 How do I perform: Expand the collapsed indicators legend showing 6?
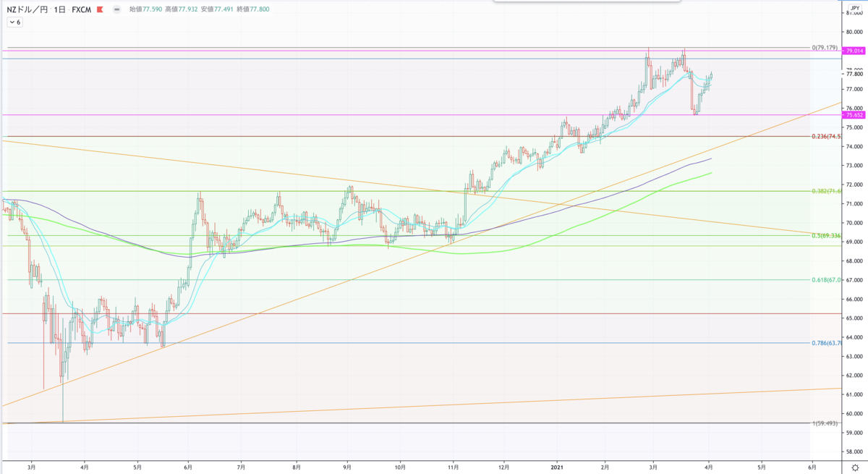(14, 22)
